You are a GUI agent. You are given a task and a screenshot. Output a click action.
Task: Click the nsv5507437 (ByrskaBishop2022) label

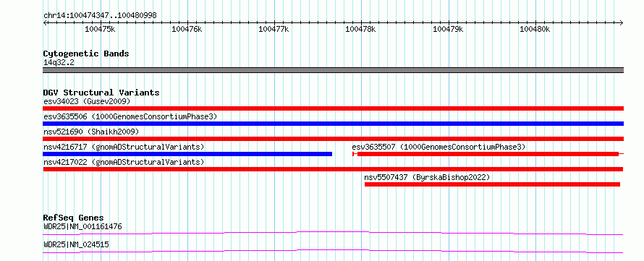click(x=427, y=178)
